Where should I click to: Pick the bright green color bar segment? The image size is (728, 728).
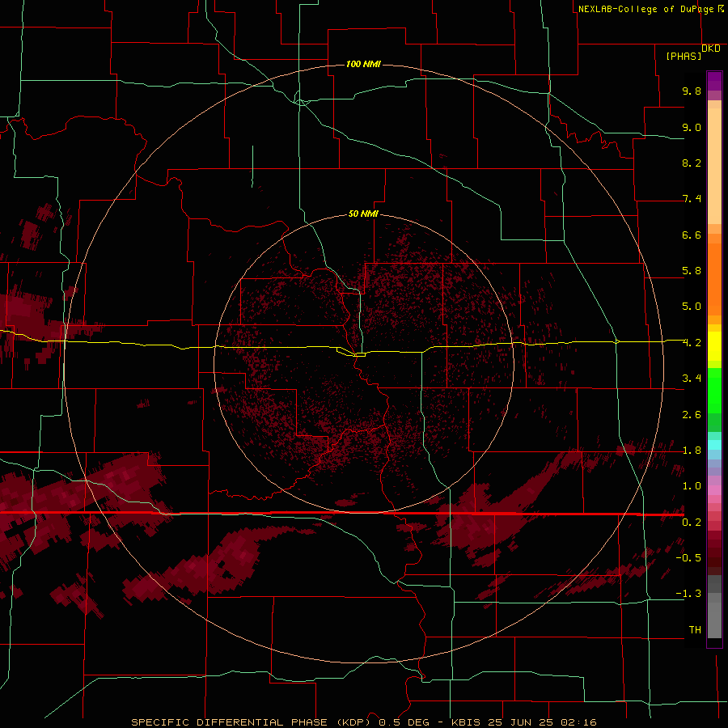point(714,391)
